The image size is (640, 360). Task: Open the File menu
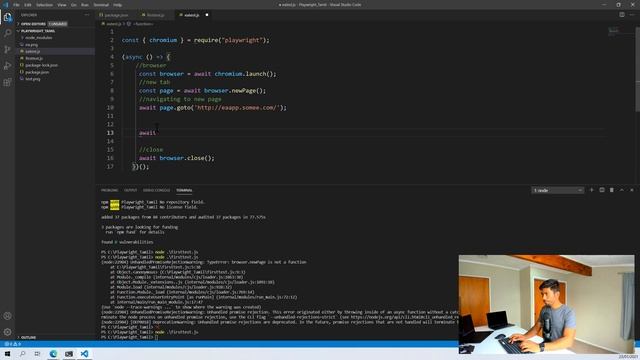coord(16,5)
